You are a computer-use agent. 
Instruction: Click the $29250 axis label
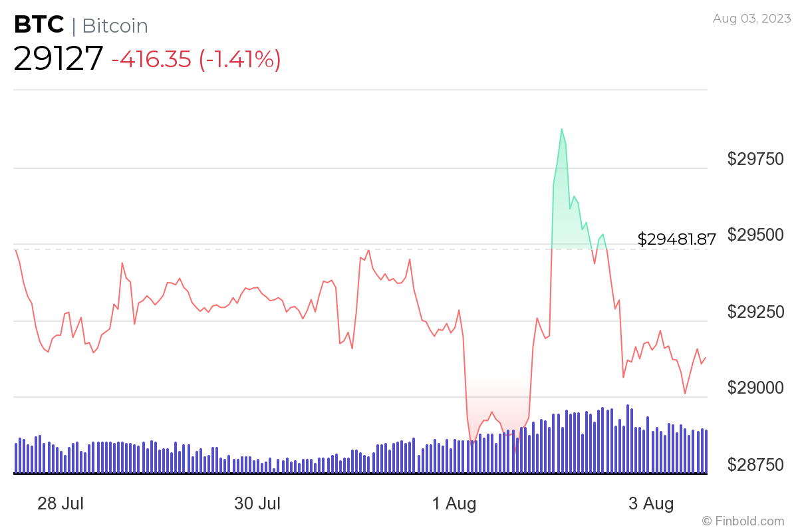(x=755, y=311)
